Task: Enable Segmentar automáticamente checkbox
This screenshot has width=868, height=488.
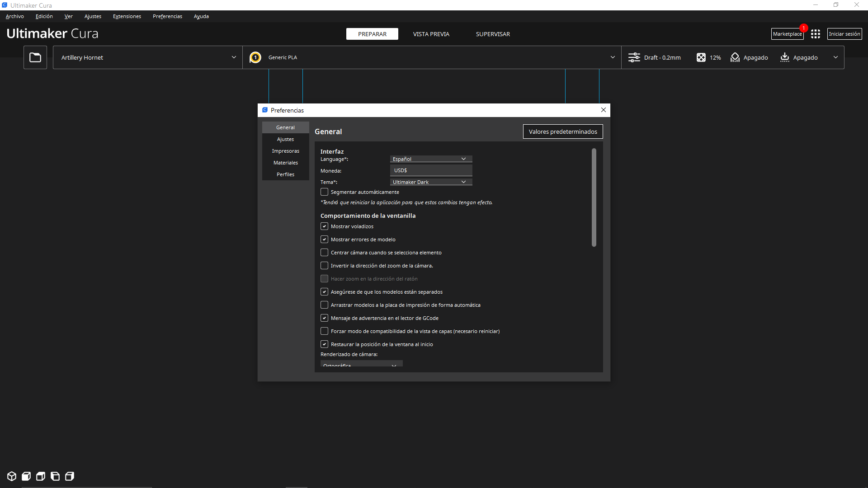Action: 324,192
